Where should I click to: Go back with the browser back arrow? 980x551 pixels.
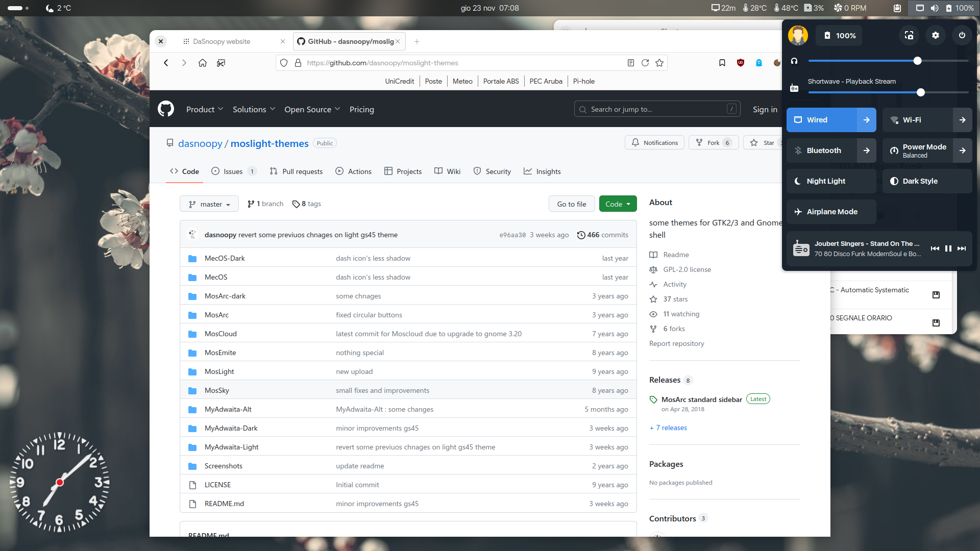(x=166, y=63)
